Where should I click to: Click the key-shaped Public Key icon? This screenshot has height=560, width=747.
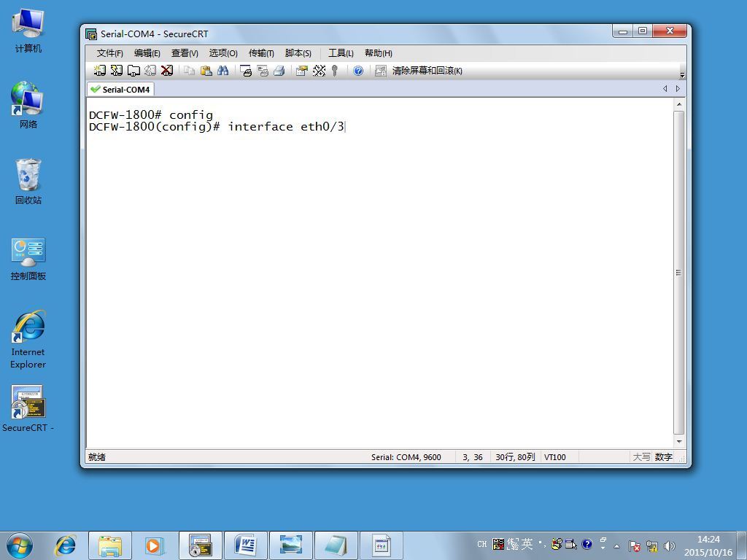pos(335,71)
